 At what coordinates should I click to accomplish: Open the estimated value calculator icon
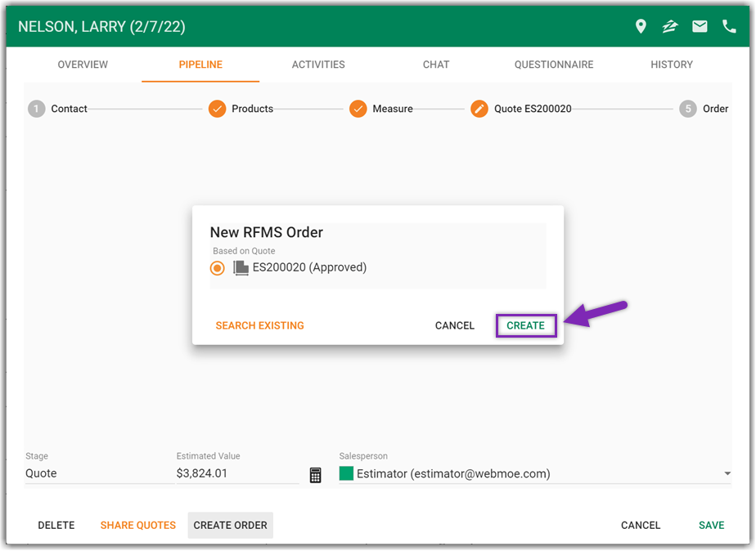(315, 475)
